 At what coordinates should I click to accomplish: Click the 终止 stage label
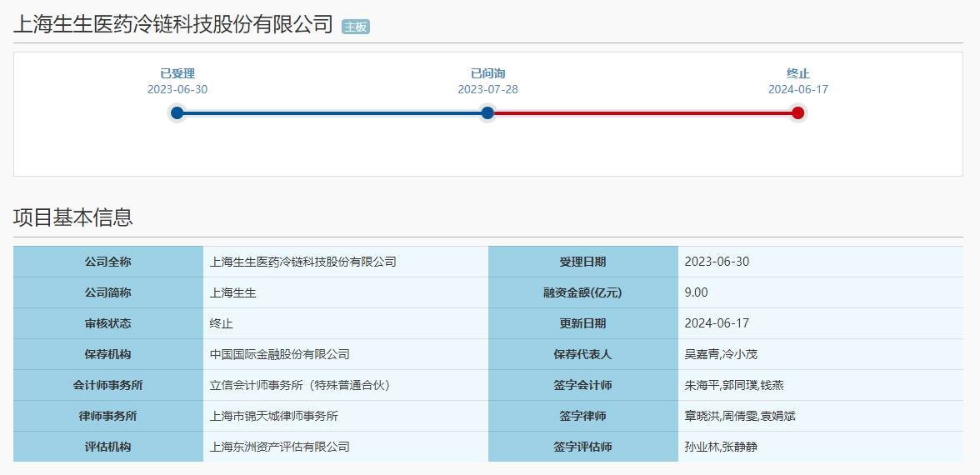(797, 73)
